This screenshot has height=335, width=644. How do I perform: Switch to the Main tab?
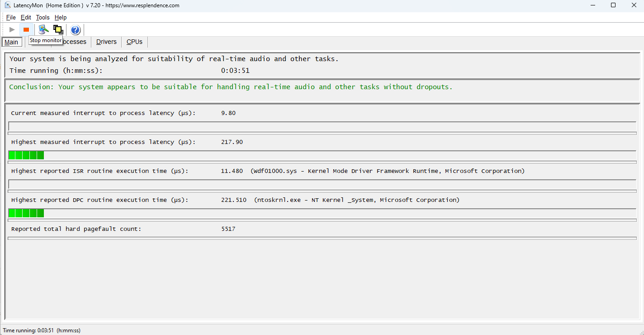click(x=12, y=42)
